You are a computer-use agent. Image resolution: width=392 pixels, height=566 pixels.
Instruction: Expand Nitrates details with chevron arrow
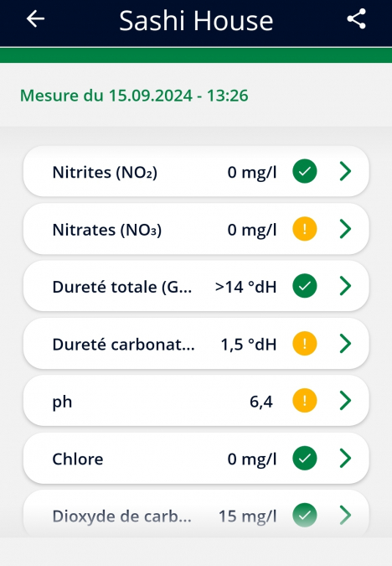click(345, 228)
